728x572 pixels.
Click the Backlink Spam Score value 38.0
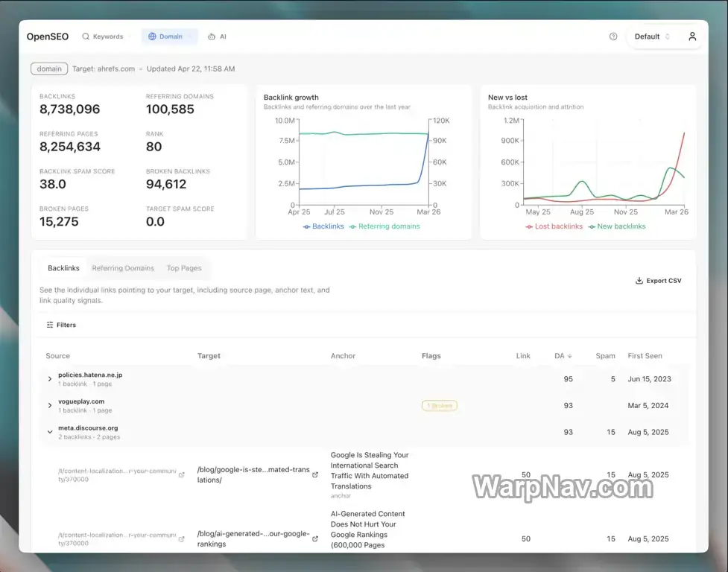pos(52,184)
